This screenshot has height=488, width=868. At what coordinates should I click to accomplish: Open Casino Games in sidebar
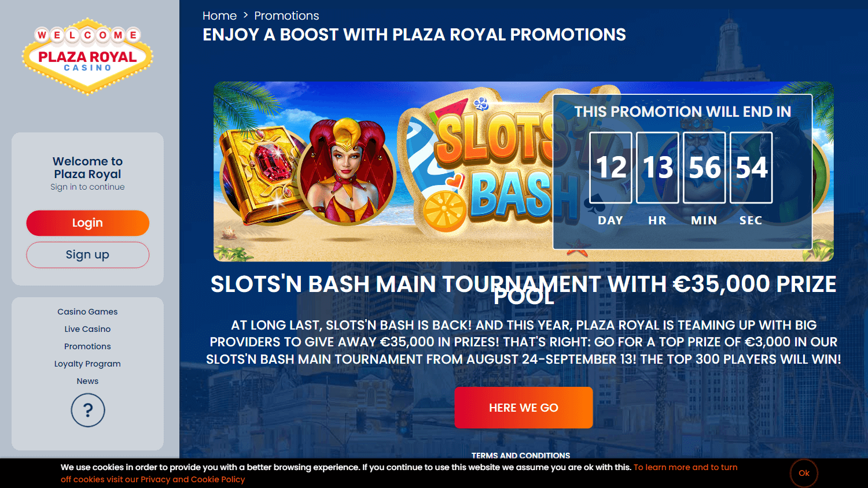coord(87,312)
